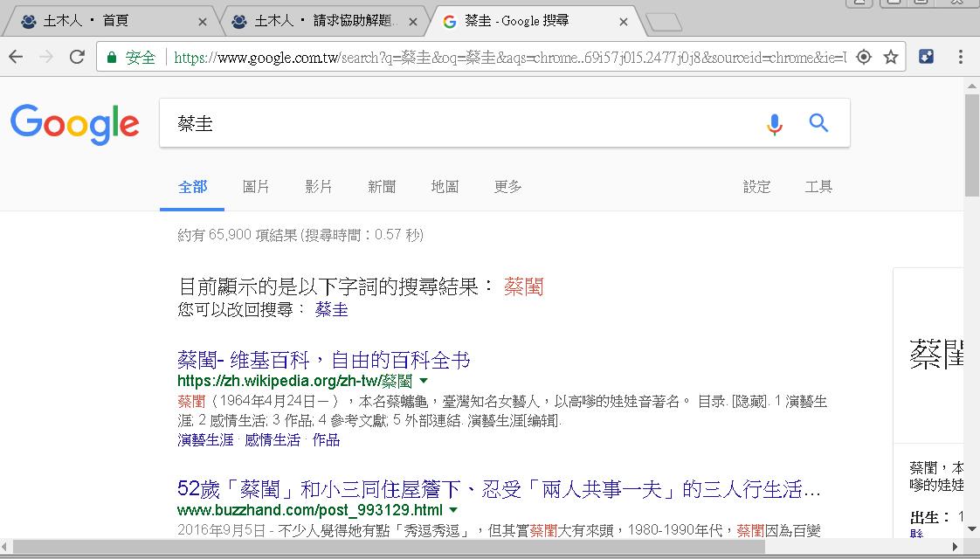Open the 52歲「蔡閨」result title
Screen dimensions: 980x559
499,489
